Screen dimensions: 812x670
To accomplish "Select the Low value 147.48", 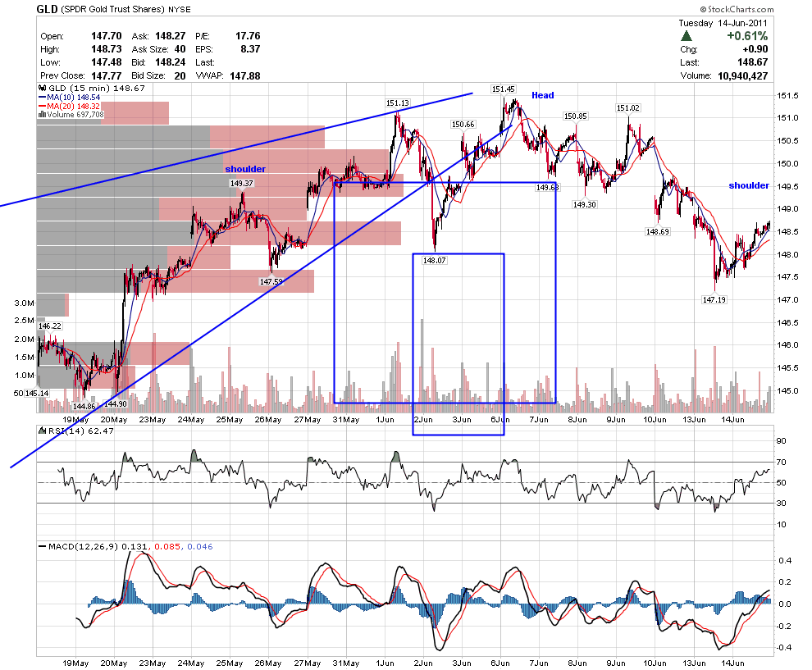I will pos(106,62).
